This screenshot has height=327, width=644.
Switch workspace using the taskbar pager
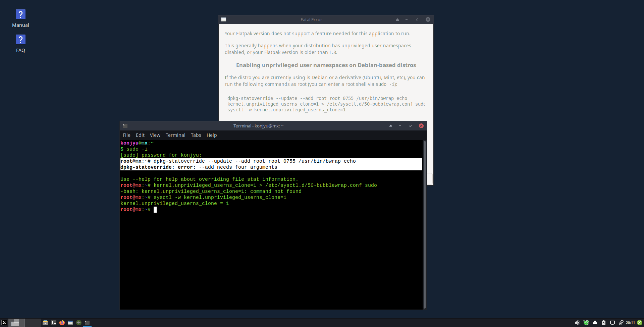pyautogui.click(x=16, y=322)
